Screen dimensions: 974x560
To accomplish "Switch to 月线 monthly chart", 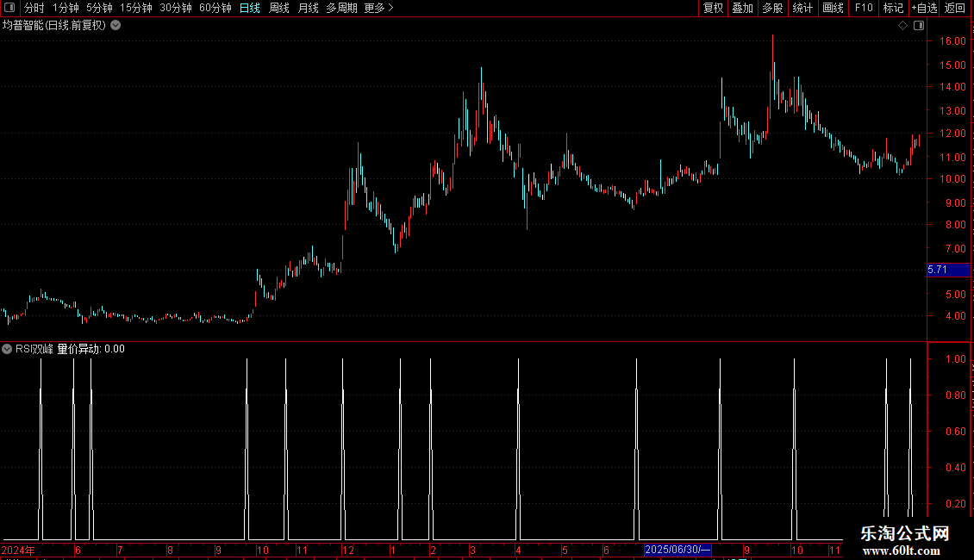I will click(308, 8).
